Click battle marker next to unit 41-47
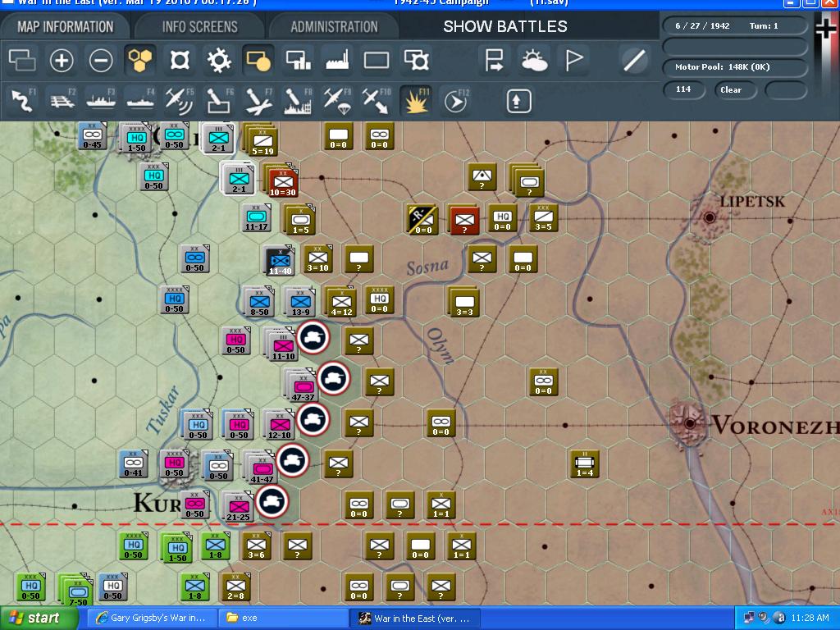The image size is (840, 630). pos(293,460)
